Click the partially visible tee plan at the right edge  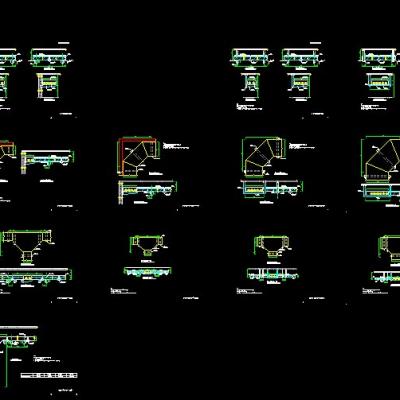(389, 247)
